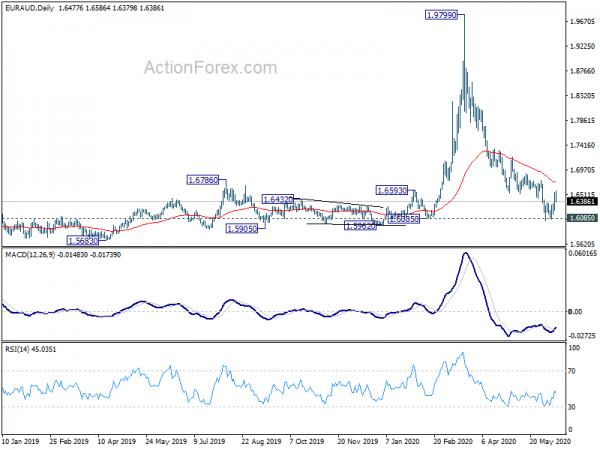Click the RSI(14) indicator label

point(18,349)
